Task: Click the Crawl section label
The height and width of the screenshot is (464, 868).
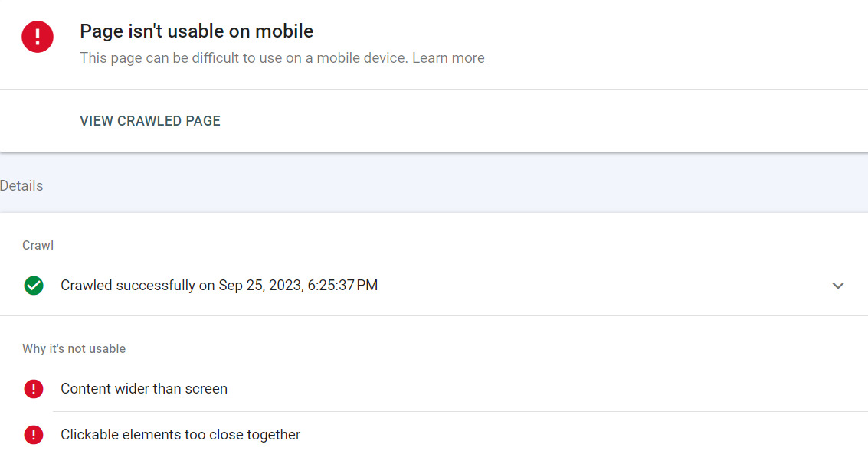Action: point(38,246)
